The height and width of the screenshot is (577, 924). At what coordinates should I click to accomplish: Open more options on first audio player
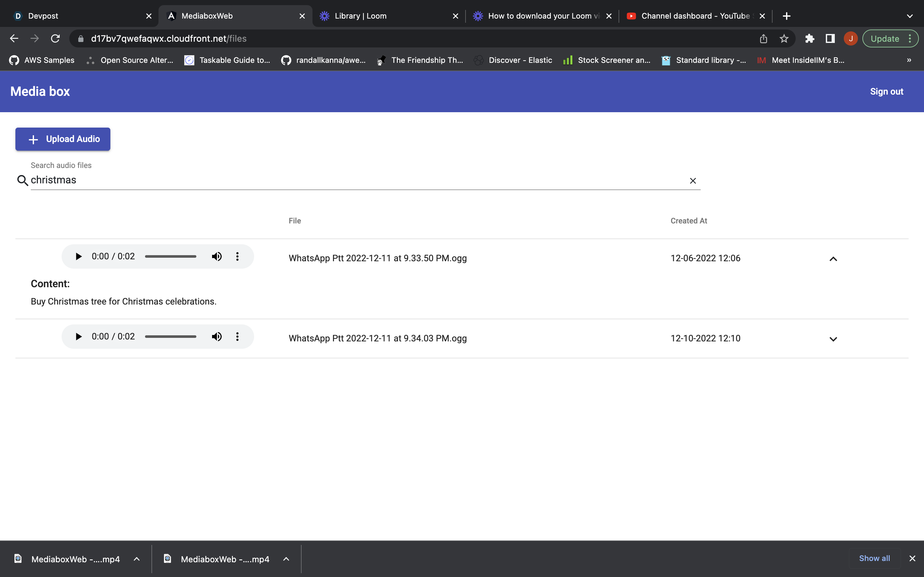tap(237, 256)
